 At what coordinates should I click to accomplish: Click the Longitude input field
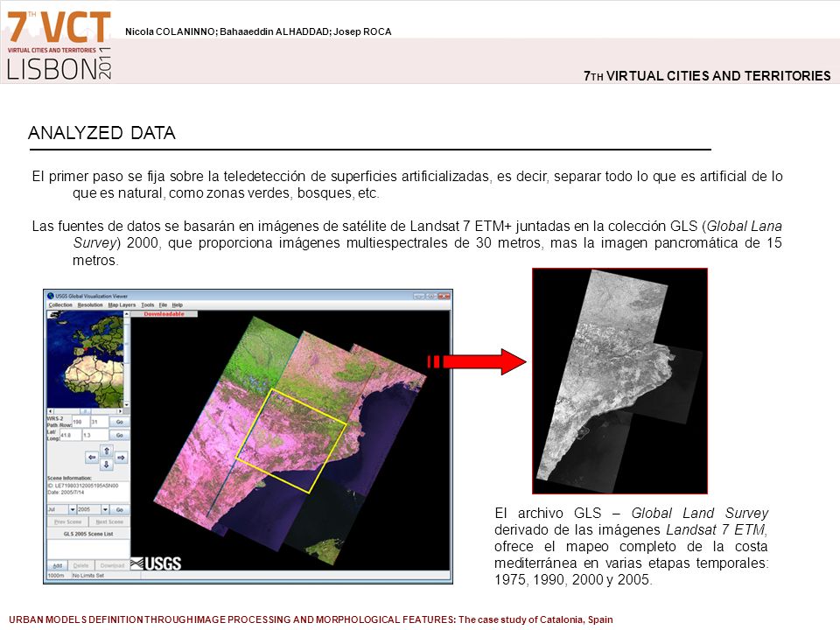(x=94, y=435)
